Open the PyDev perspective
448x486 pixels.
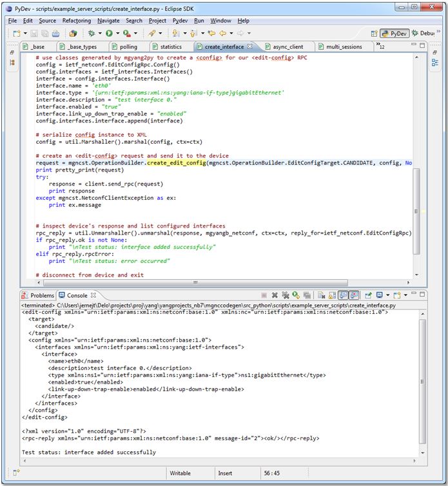click(394, 33)
